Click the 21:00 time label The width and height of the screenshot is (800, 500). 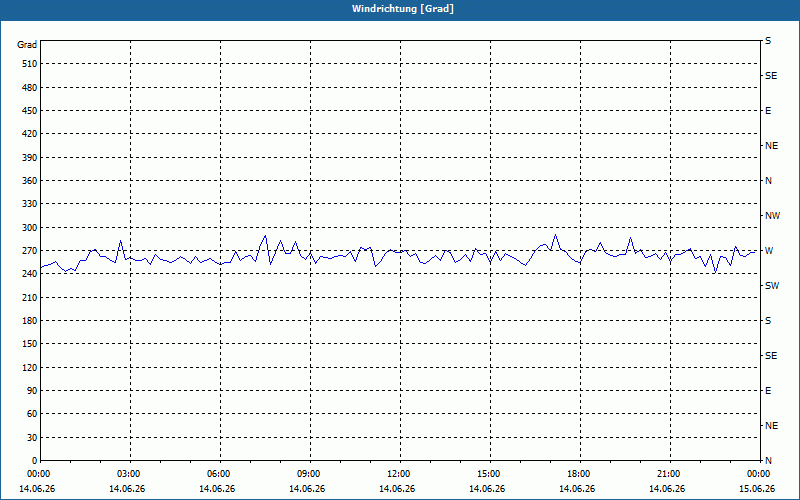pyautogui.click(x=668, y=474)
